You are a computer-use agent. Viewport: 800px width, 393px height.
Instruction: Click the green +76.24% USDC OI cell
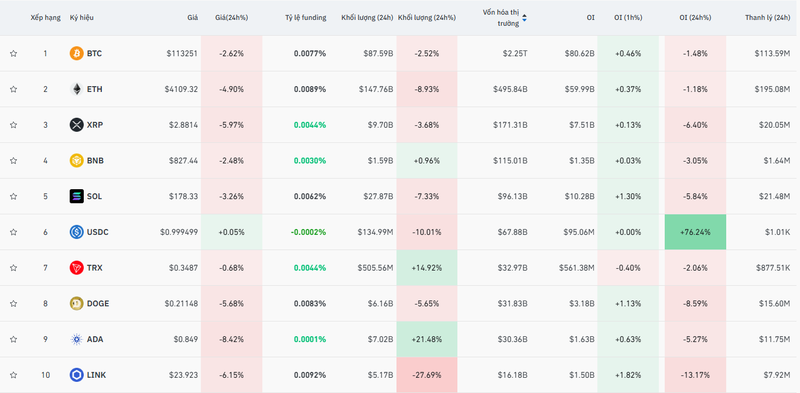[695, 232]
